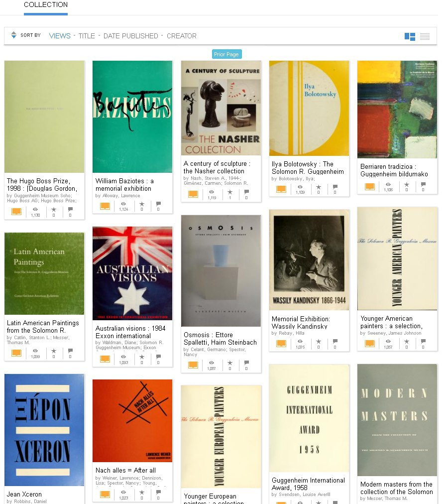This screenshot has width=446, height=504.
Task: Open Modern Masters cover thumbnail
Action: pyautogui.click(x=397, y=420)
